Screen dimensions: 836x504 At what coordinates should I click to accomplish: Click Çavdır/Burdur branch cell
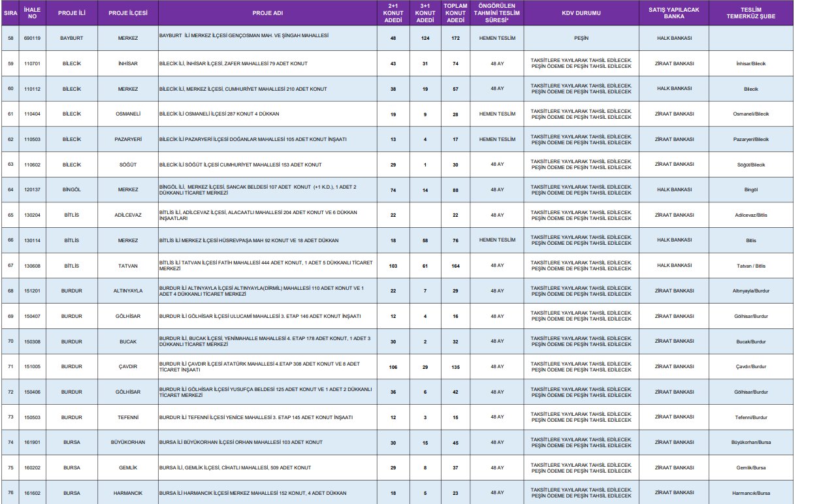click(x=751, y=366)
